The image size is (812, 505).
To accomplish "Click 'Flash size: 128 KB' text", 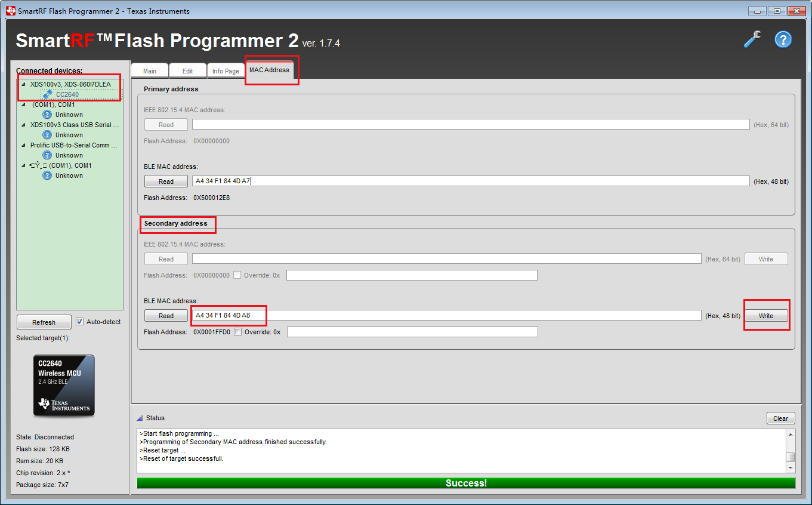I will 43,449.
